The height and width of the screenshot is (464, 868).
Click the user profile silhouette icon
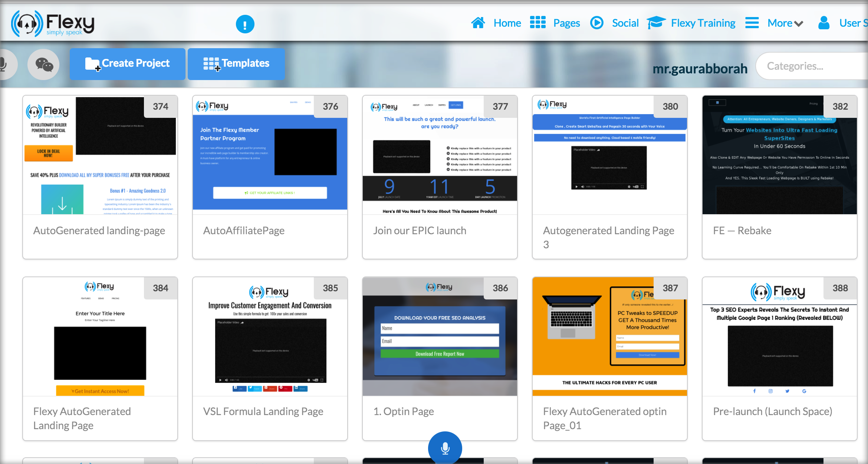pyautogui.click(x=823, y=23)
